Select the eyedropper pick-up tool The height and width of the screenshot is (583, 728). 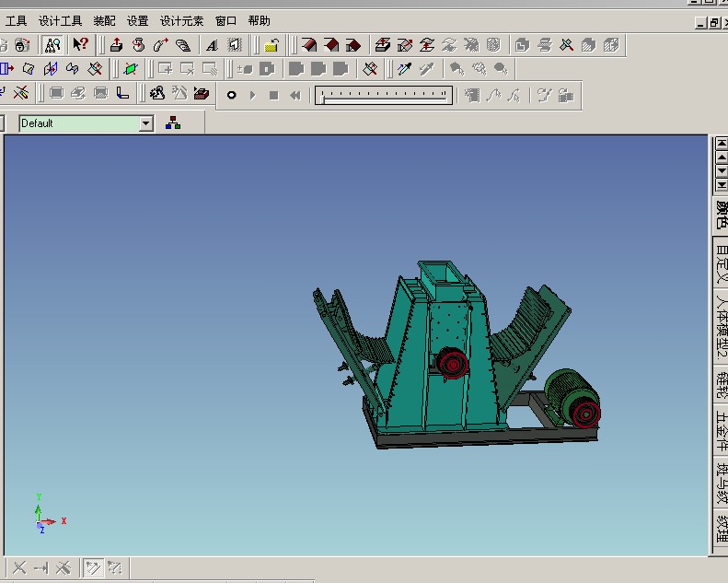[x=404, y=69]
